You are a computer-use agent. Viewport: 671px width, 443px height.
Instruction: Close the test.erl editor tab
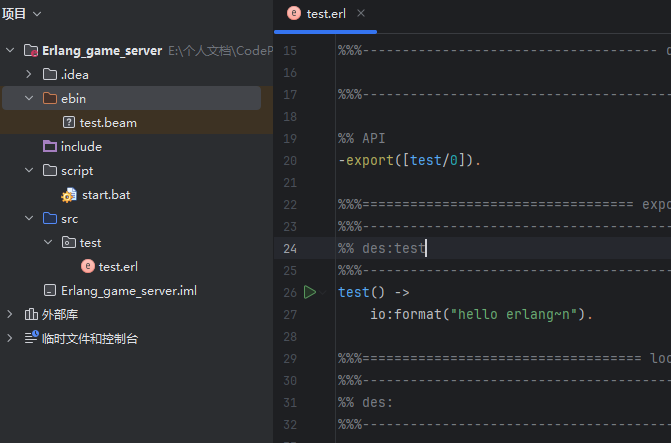pyautogui.click(x=361, y=13)
